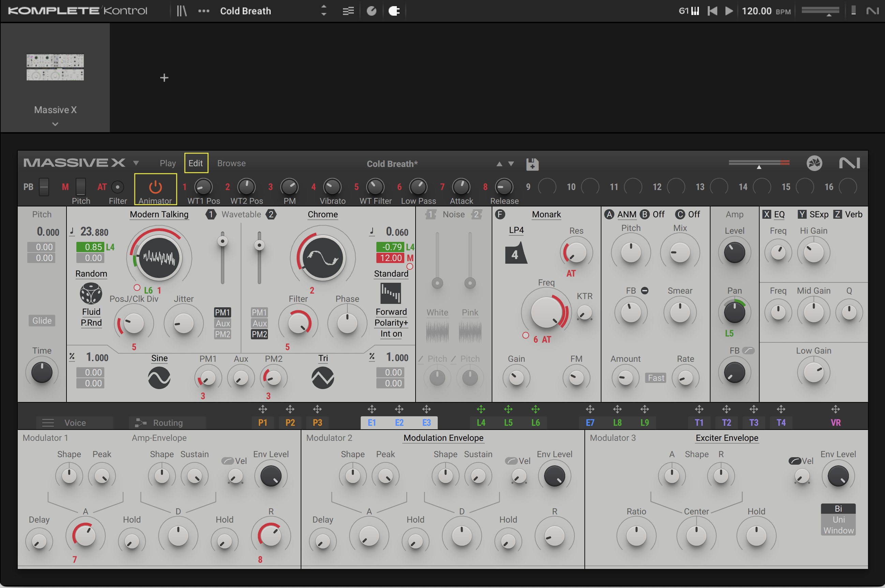Toggle the FB minus button in insert effect
Viewport: 885px width, 588px height.
pos(645,291)
